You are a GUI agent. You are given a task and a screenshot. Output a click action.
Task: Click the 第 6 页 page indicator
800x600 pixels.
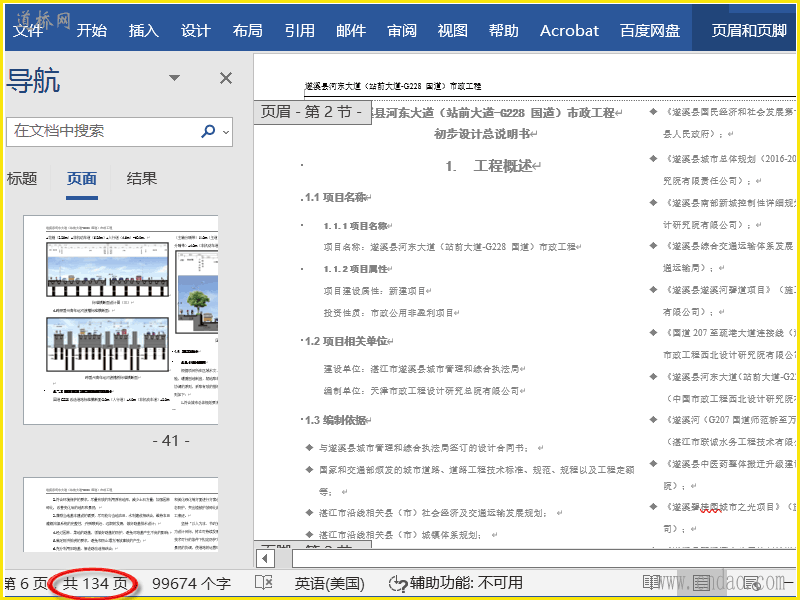[x=26, y=583]
